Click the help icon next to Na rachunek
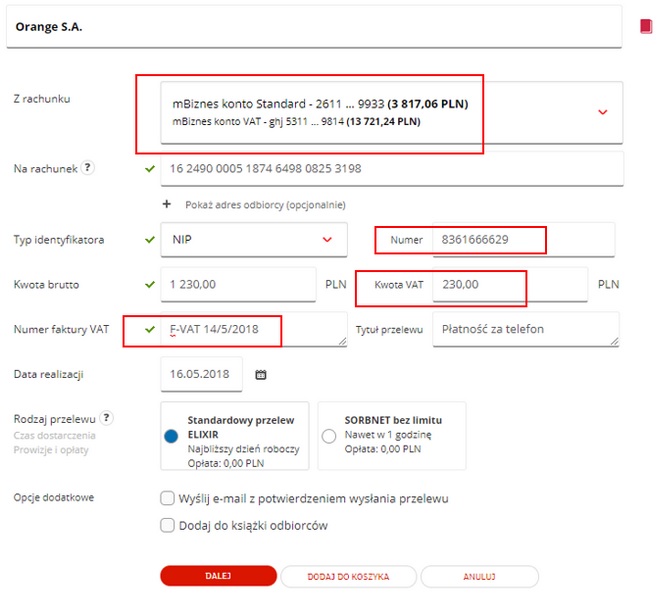 click(88, 167)
